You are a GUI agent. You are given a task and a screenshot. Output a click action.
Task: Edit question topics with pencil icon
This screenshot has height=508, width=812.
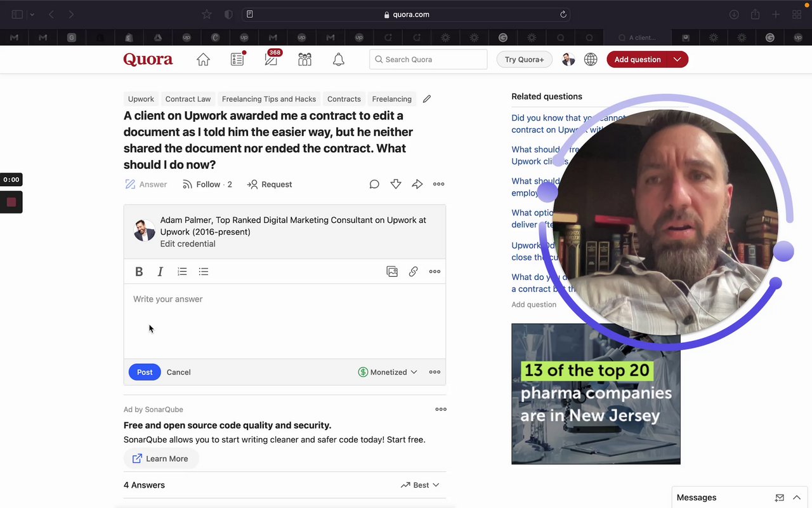[x=427, y=99]
